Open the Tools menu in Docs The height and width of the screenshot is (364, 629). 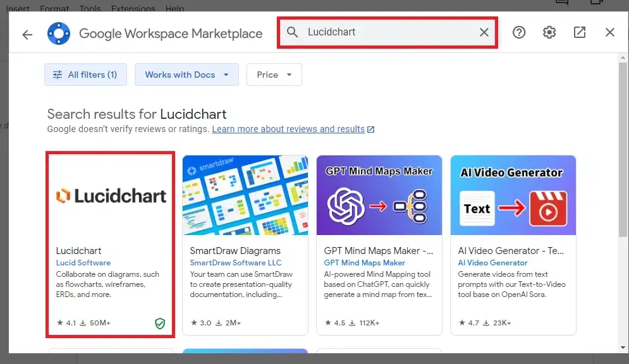click(90, 8)
